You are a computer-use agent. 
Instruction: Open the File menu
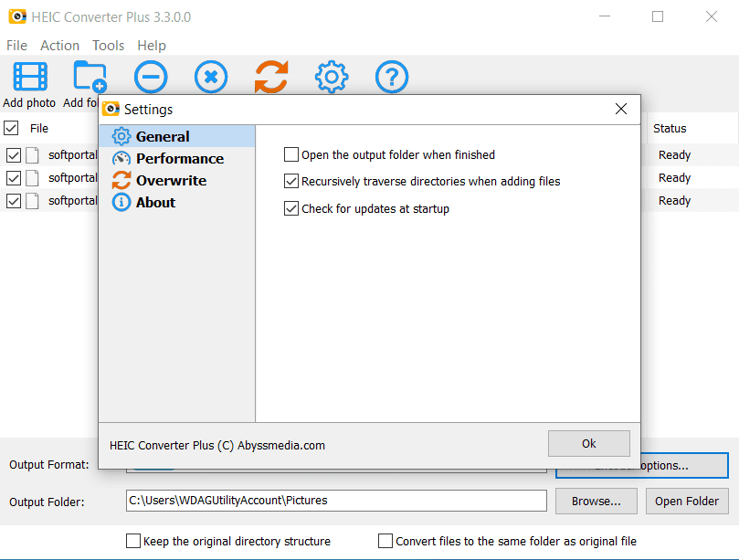tap(17, 46)
